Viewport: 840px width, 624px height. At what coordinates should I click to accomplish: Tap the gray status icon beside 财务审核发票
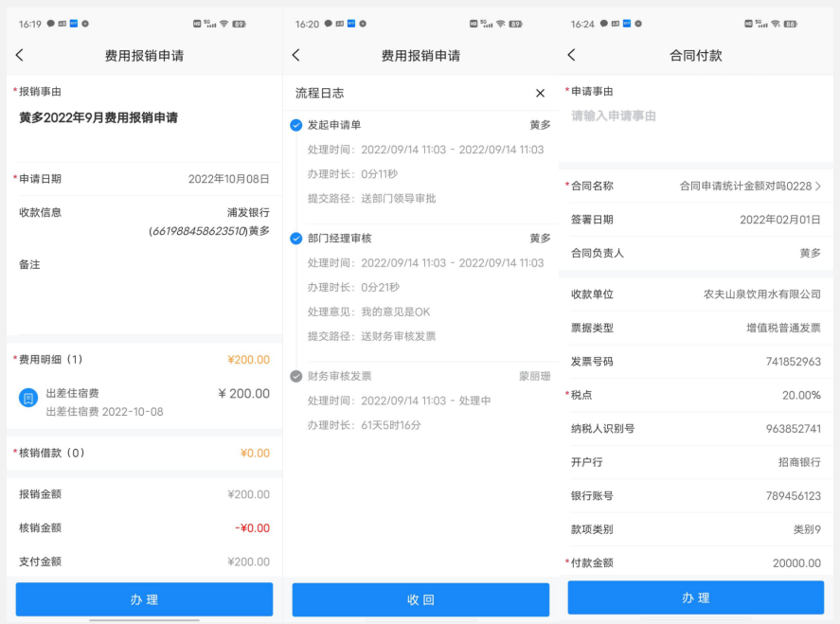click(x=296, y=376)
